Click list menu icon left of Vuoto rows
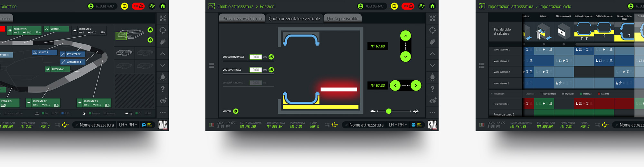This screenshot has height=167, width=644. click(x=482, y=66)
